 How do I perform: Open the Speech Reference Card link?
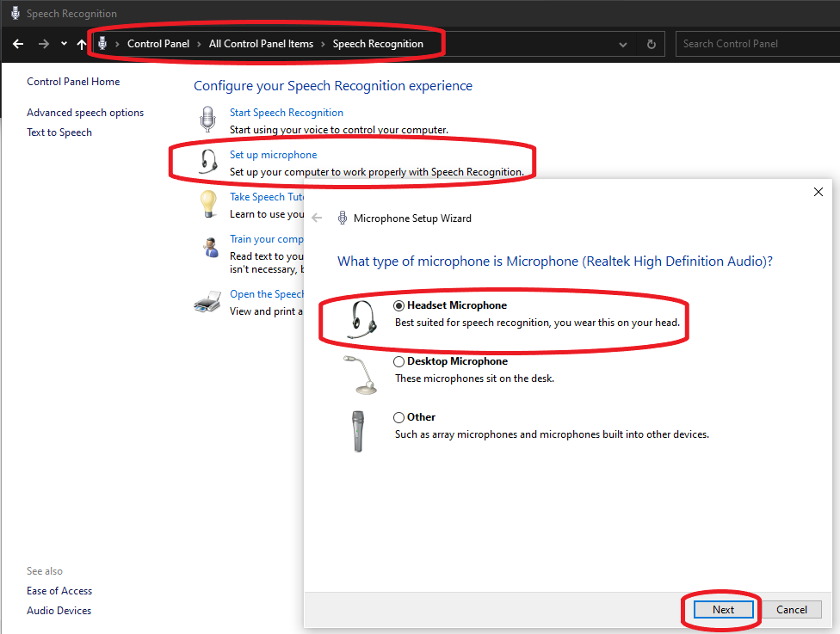click(267, 294)
